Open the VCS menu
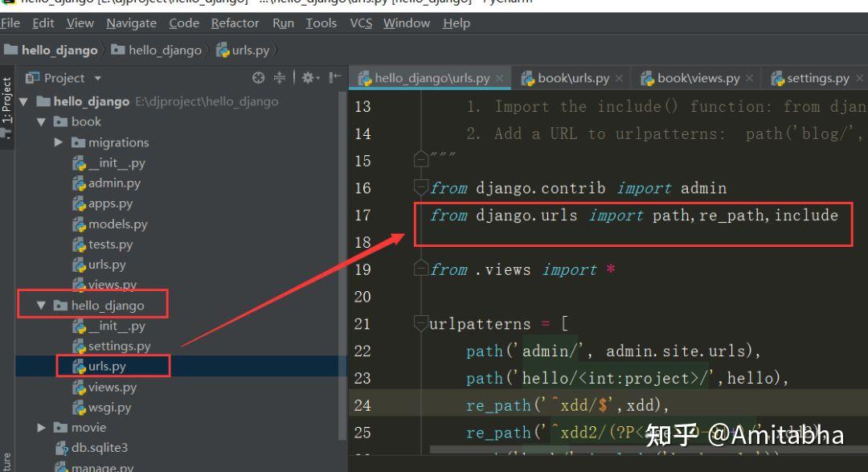The image size is (868, 472). coord(361,23)
